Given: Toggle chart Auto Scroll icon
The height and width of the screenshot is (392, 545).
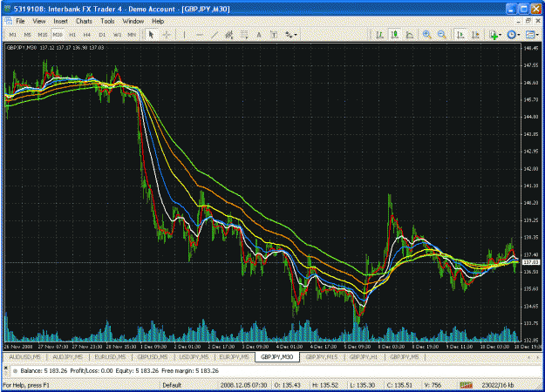Looking at the screenshot, I should coord(460,34).
